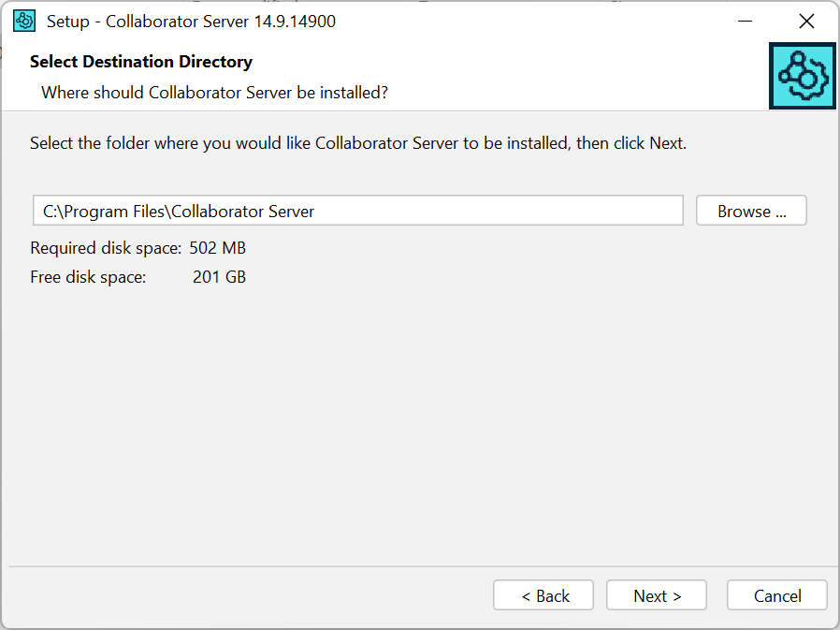The height and width of the screenshot is (630, 840).
Task: Click the Select Destination Directory heading
Action: [x=141, y=62]
